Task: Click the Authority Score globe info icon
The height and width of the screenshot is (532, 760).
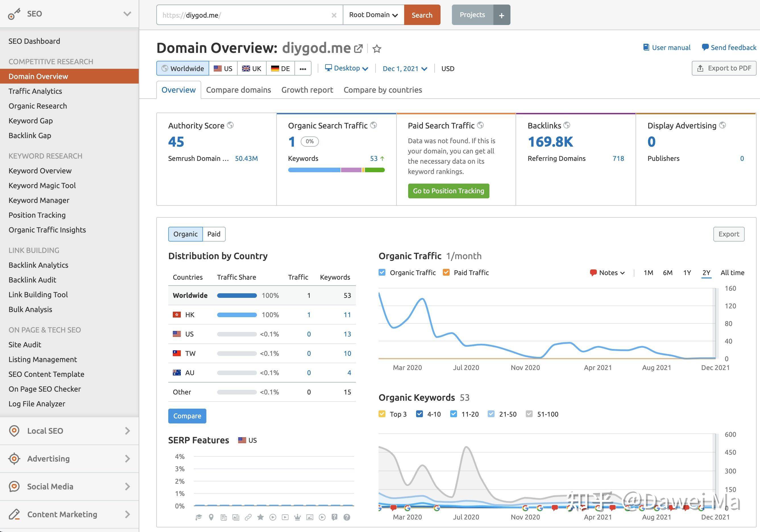Action: coord(230,125)
